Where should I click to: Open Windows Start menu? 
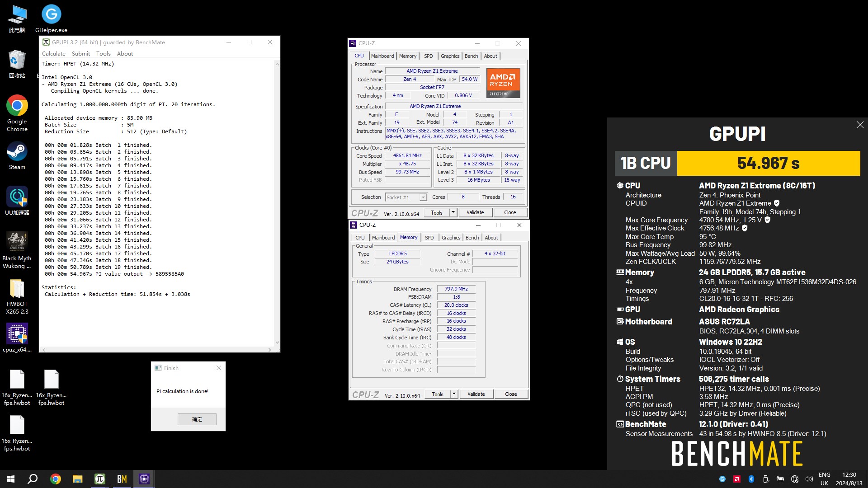click(11, 479)
